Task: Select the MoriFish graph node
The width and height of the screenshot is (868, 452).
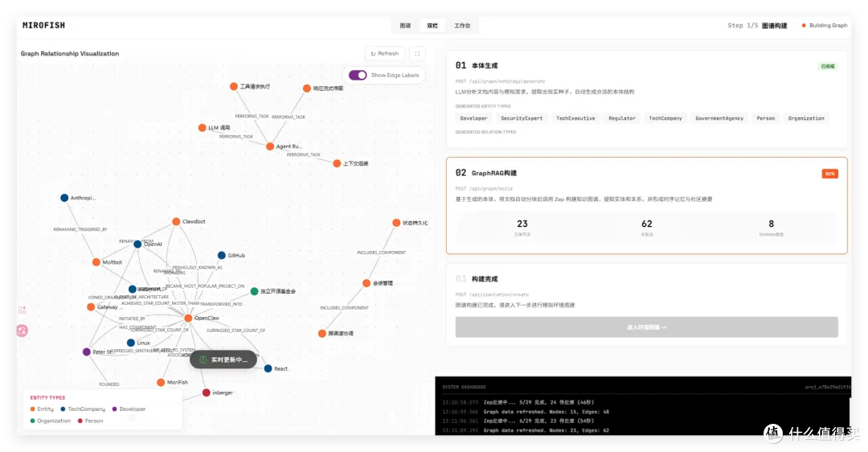Action: (161, 382)
